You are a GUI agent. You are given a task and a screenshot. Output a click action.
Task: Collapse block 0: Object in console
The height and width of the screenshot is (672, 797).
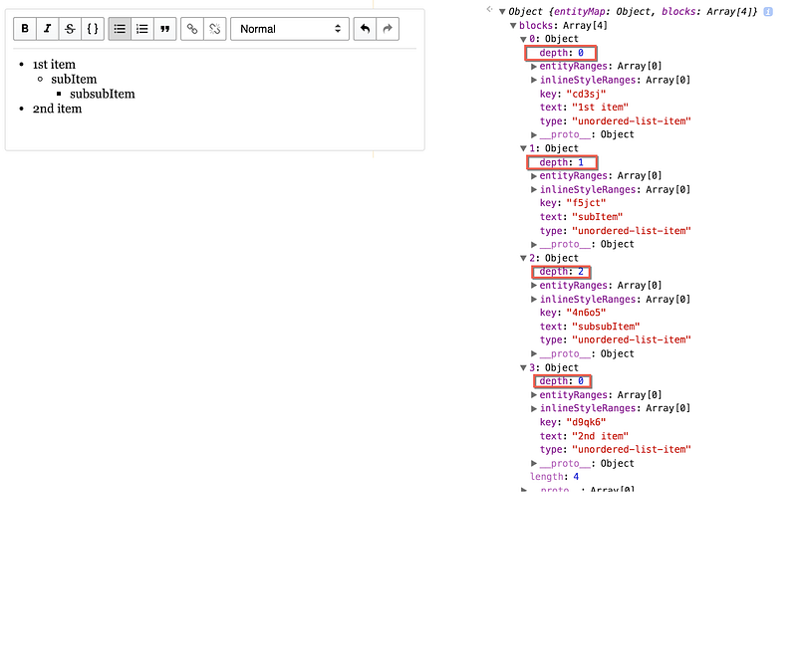click(x=523, y=39)
